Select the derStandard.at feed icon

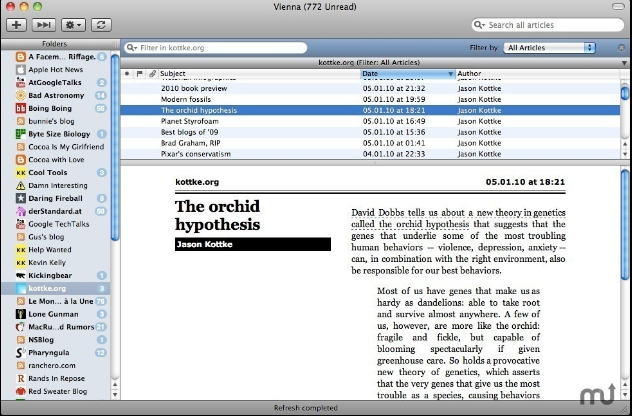click(x=21, y=211)
